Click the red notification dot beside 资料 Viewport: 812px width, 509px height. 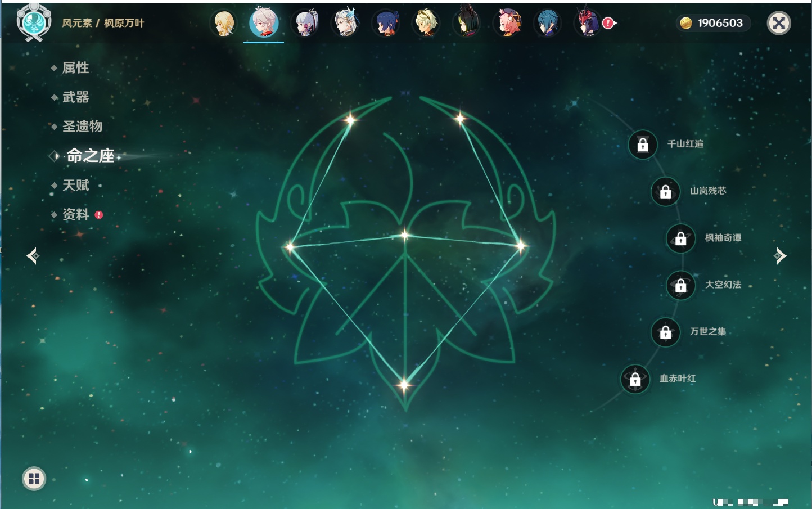(x=99, y=215)
